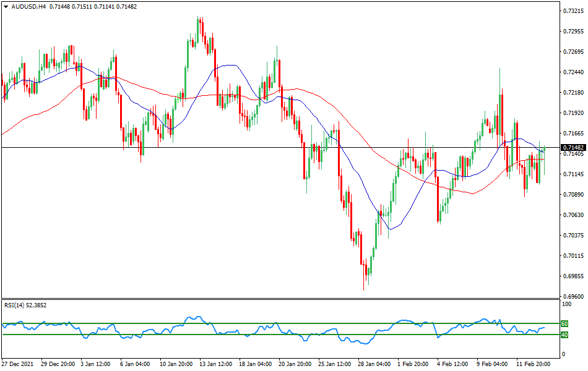Select the green RSI level 40 marker
The width and height of the screenshot is (588, 371).
pos(564,335)
